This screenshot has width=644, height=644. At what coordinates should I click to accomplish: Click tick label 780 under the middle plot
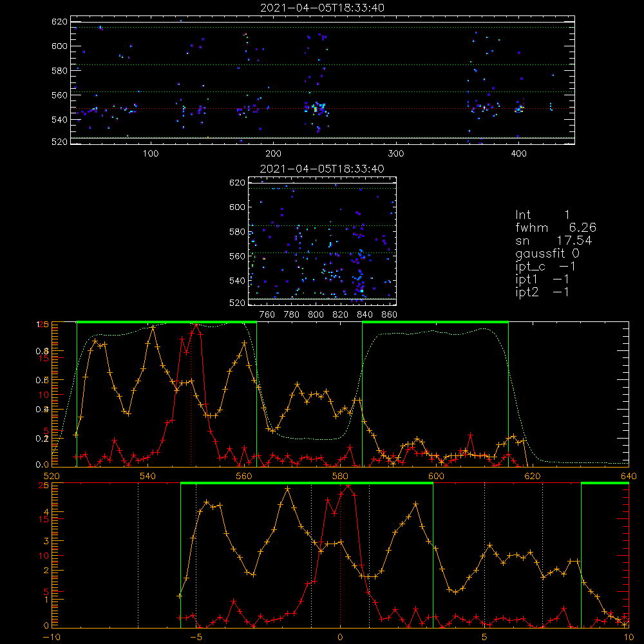[292, 315]
